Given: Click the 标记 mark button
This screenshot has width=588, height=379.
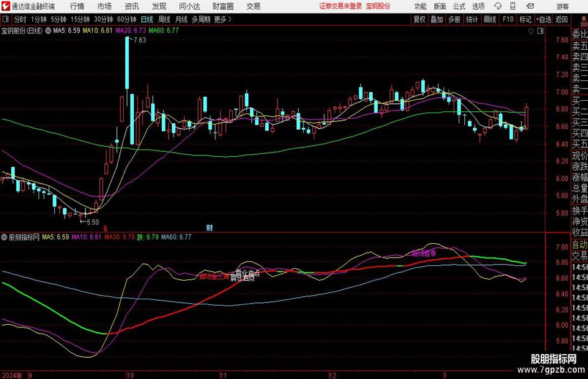Looking at the screenshot, I should click(525, 19).
